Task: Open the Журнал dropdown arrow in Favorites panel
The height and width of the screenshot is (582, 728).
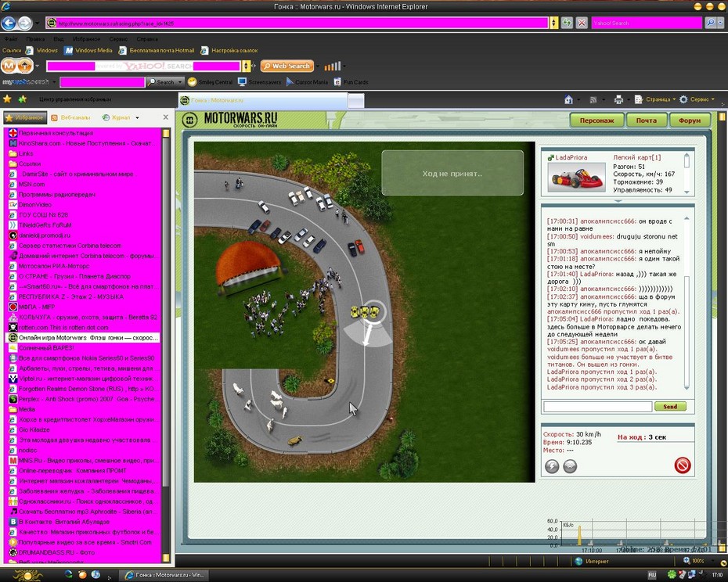Action: coord(137,117)
